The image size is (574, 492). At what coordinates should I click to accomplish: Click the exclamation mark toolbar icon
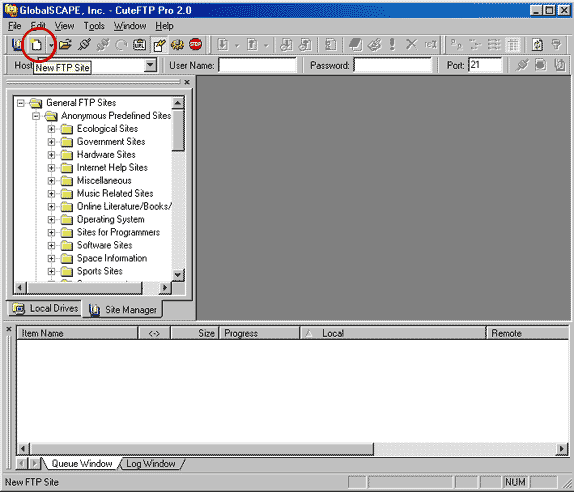393,45
